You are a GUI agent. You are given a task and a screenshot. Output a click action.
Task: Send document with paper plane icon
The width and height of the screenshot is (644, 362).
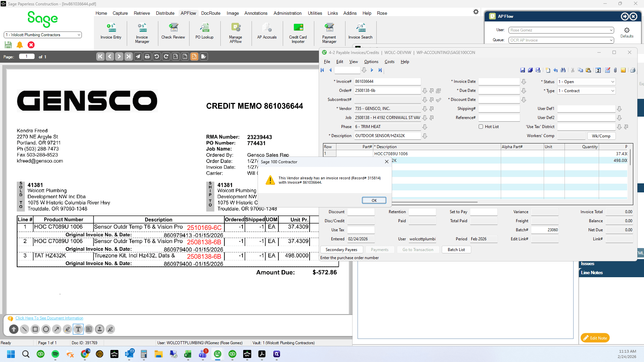coord(138,57)
